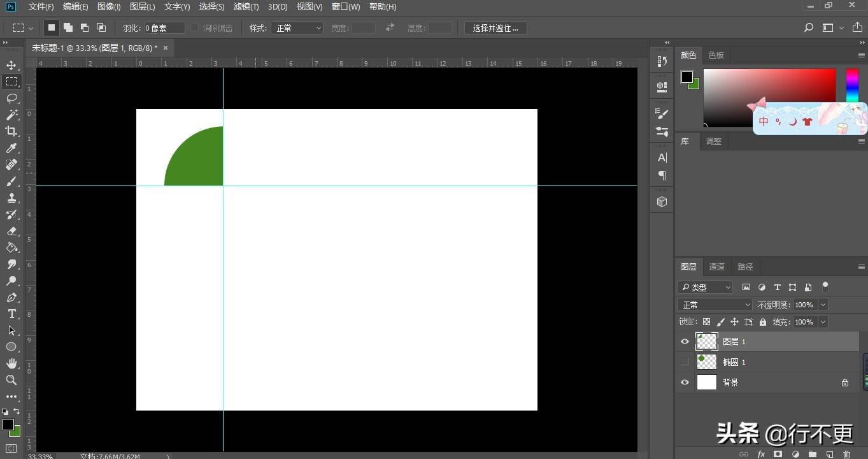This screenshot has height=459, width=868.
Task: Click foreground color swatch in Color panel
Action: click(687, 77)
